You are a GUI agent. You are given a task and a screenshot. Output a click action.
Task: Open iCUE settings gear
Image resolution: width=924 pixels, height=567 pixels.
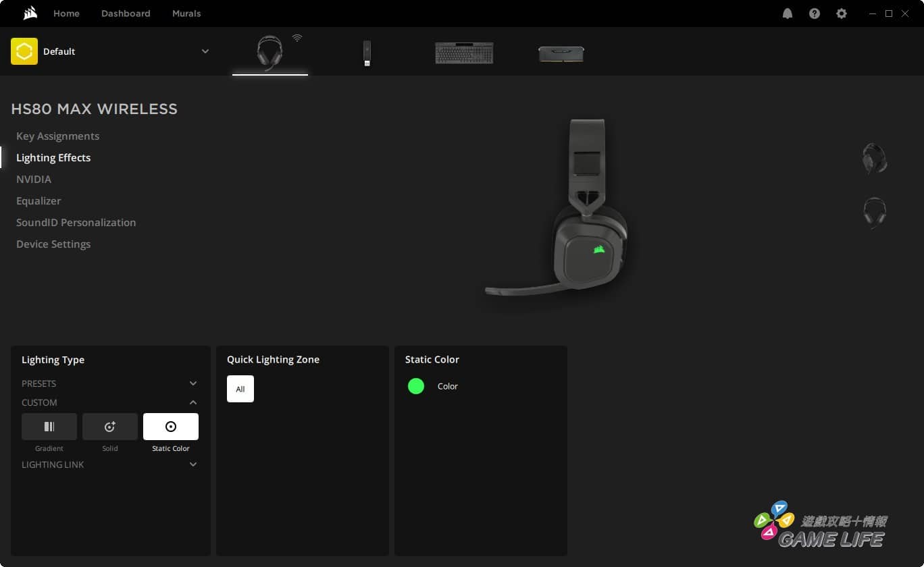tap(842, 13)
